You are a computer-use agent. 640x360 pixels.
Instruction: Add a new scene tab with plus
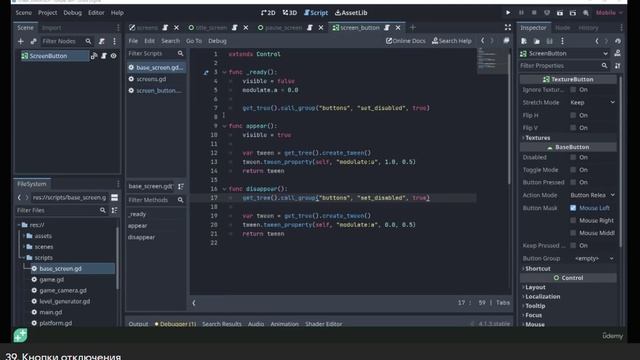[x=413, y=28]
